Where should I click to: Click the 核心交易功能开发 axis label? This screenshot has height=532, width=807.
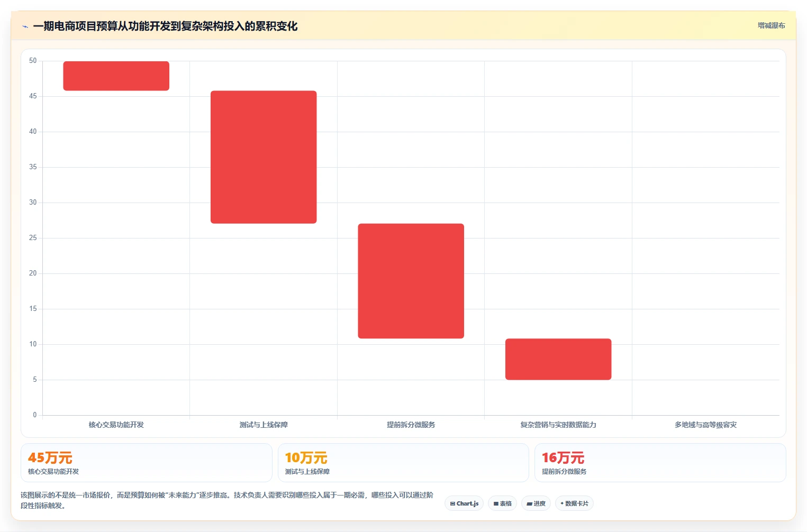[116, 425]
